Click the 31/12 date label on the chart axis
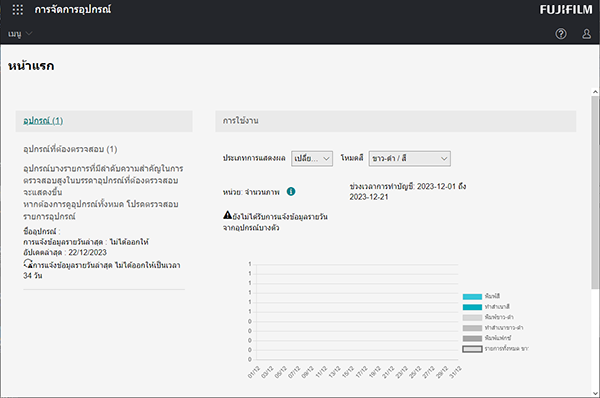 [455, 372]
